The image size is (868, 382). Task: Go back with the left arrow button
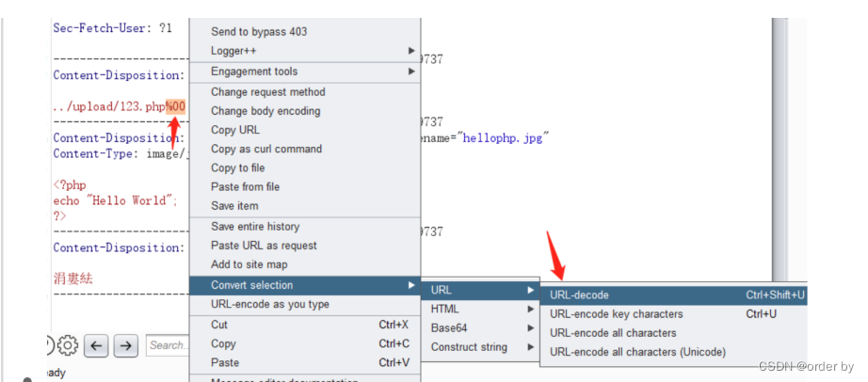[x=96, y=346]
